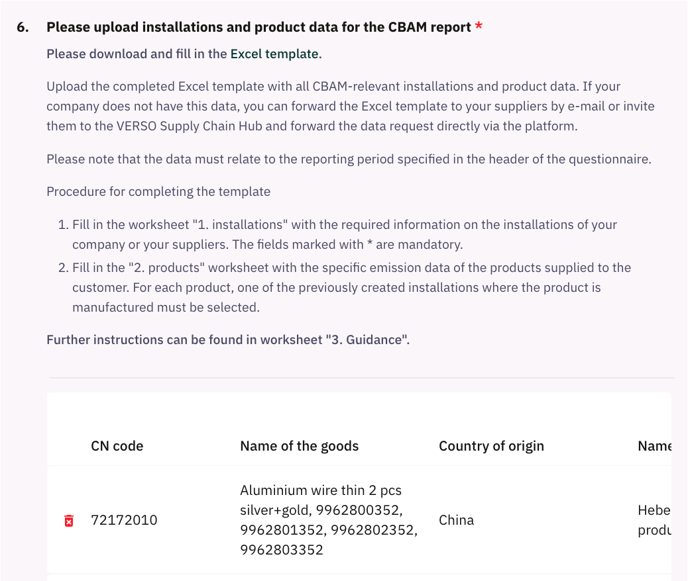Click Procedure for completing the template text
Viewport: 688px width, 581px height.
(158, 192)
